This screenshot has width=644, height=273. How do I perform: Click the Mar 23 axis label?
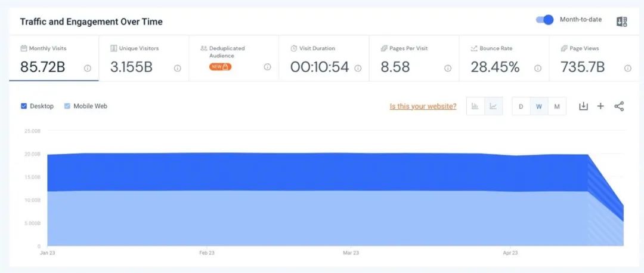[x=351, y=253]
